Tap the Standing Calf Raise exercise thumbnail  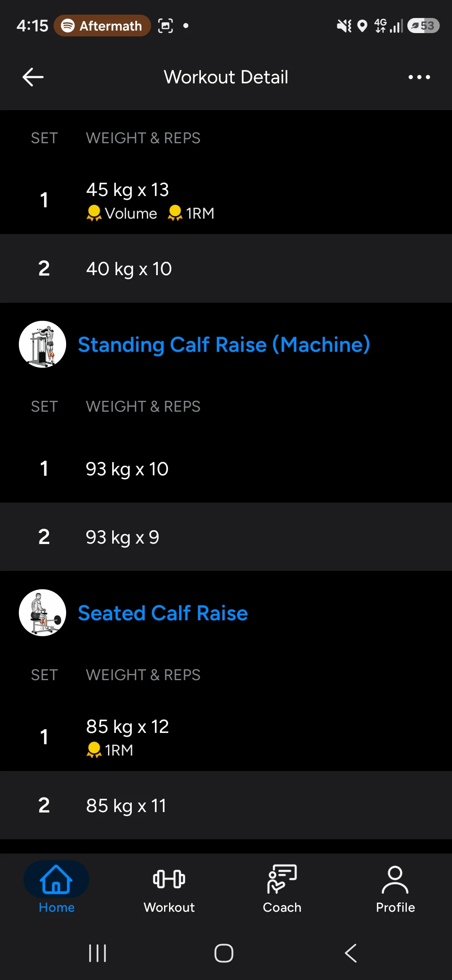tap(42, 344)
